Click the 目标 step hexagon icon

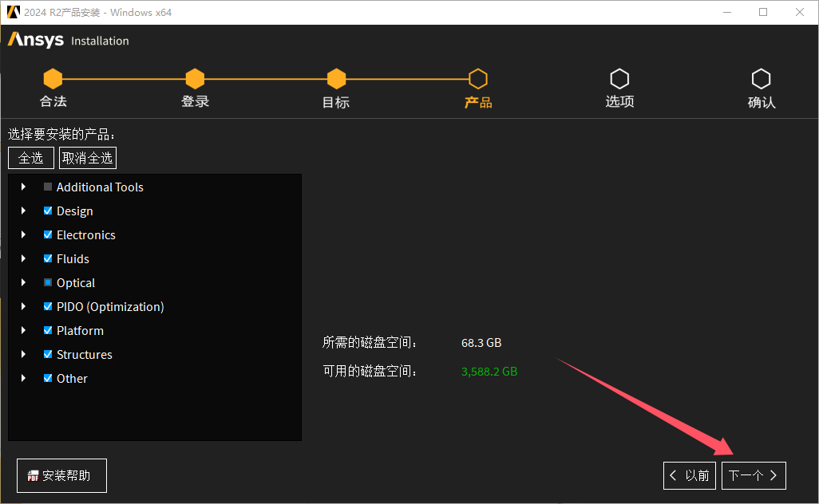tap(335, 78)
